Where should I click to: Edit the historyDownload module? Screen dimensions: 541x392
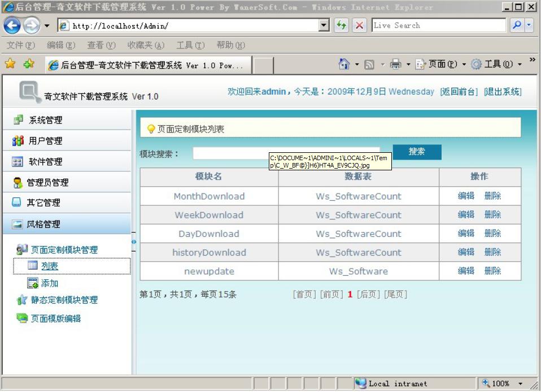click(x=466, y=252)
